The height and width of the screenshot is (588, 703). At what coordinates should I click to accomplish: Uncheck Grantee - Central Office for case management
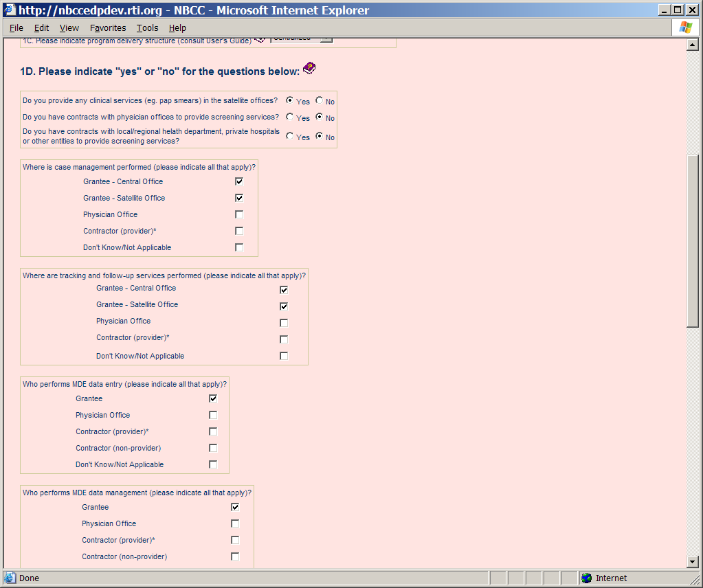[x=239, y=181]
